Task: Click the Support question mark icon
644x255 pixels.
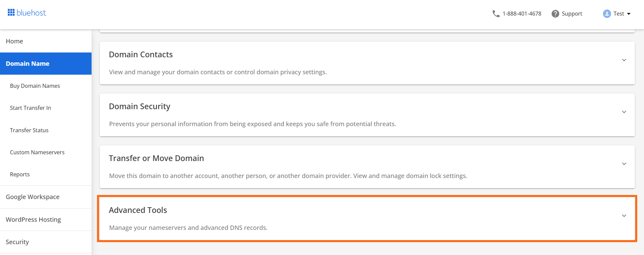Action: pyautogui.click(x=555, y=14)
